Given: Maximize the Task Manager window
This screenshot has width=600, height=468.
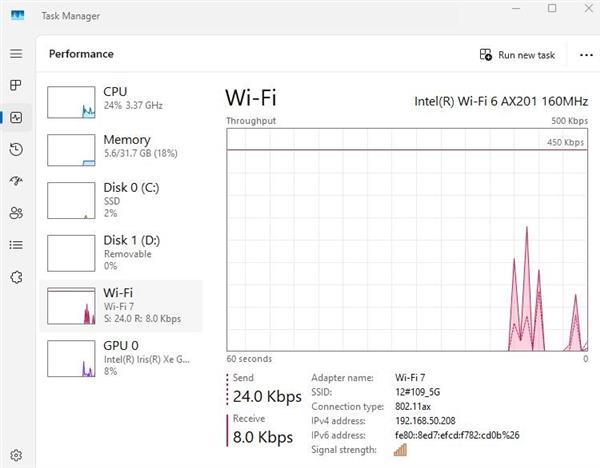Looking at the screenshot, I should pyautogui.click(x=551, y=9).
